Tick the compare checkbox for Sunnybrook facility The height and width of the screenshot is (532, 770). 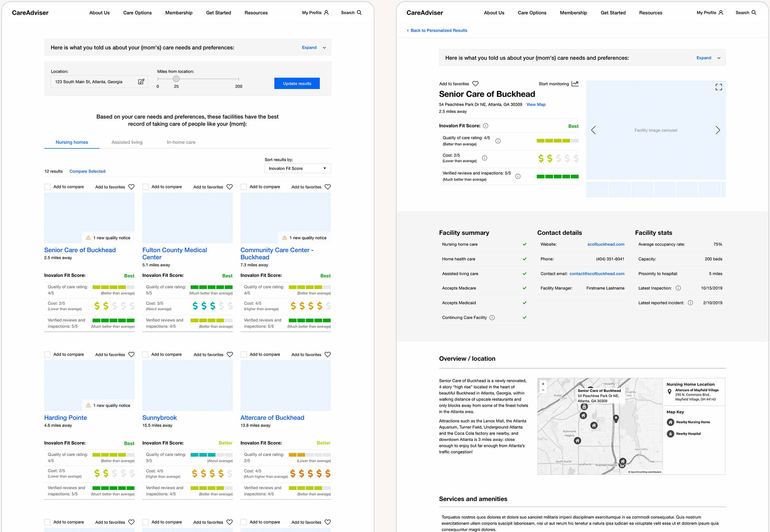(145, 355)
